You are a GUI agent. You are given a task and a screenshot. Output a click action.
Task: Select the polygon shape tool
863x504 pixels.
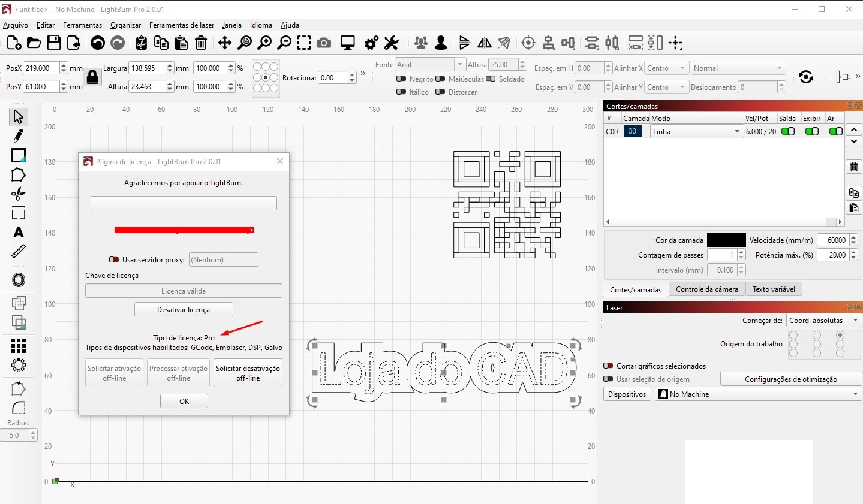coord(19,175)
